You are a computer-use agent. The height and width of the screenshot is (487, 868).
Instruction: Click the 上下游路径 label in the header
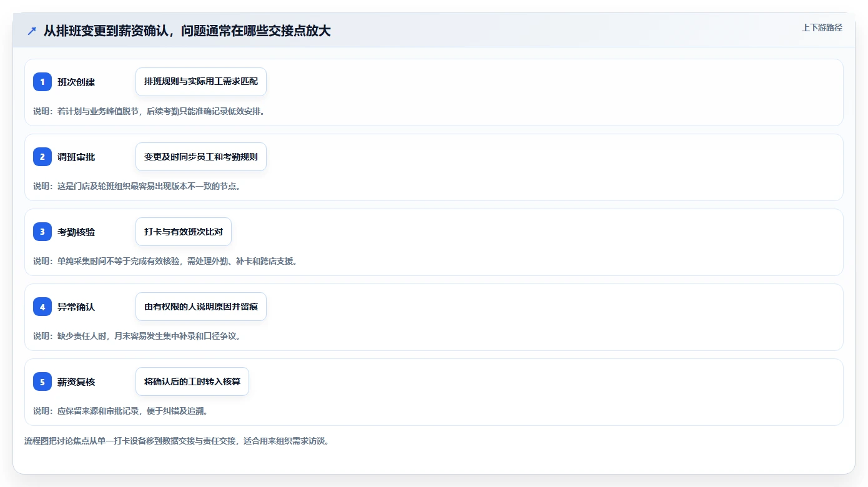click(822, 27)
